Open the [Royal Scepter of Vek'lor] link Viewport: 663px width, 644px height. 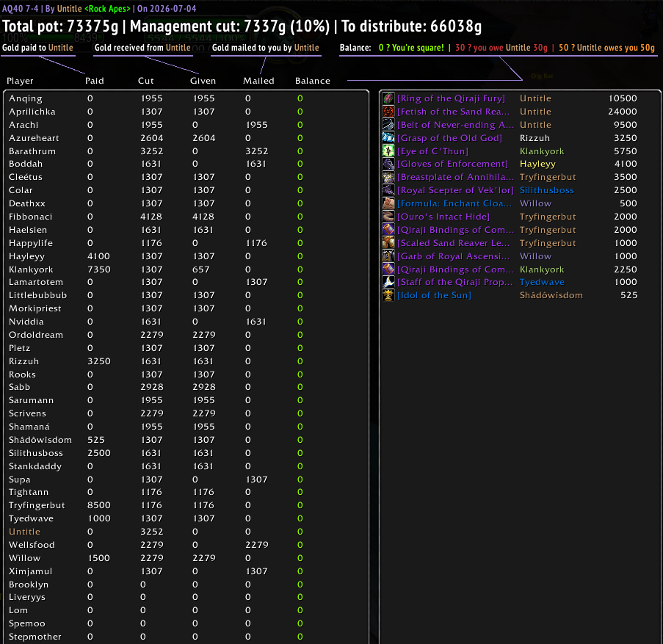pos(455,190)
